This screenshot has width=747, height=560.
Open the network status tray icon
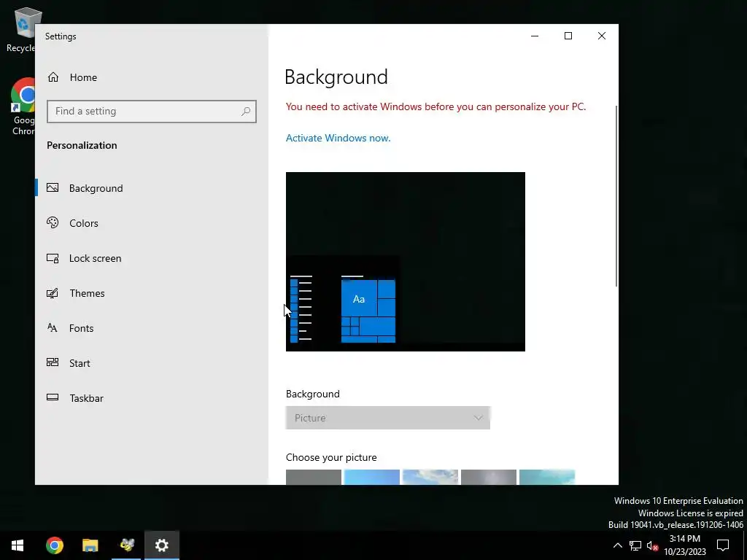[635, 545]
